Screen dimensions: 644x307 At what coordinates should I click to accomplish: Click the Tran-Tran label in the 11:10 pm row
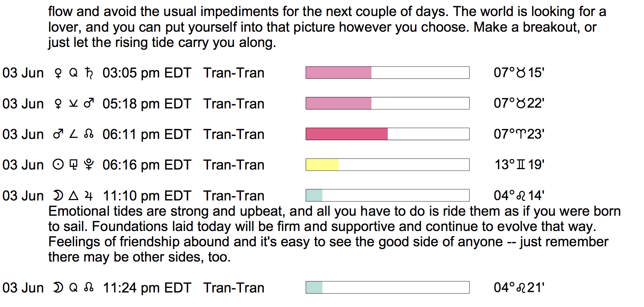[234, 196]
